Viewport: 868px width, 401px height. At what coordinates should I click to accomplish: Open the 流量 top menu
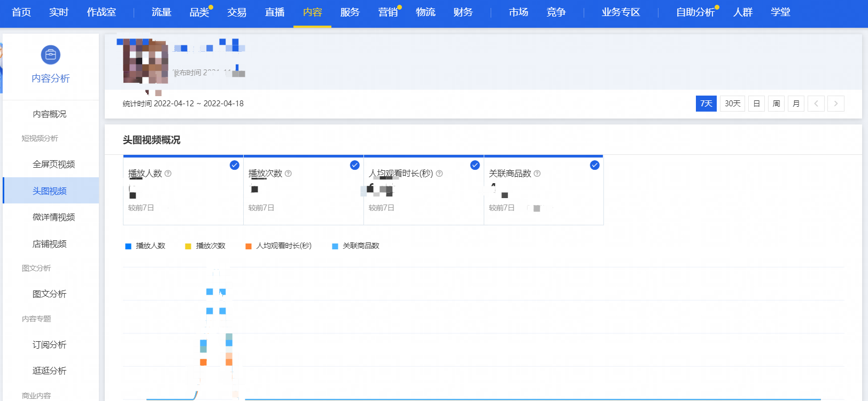tap(161, 12)
